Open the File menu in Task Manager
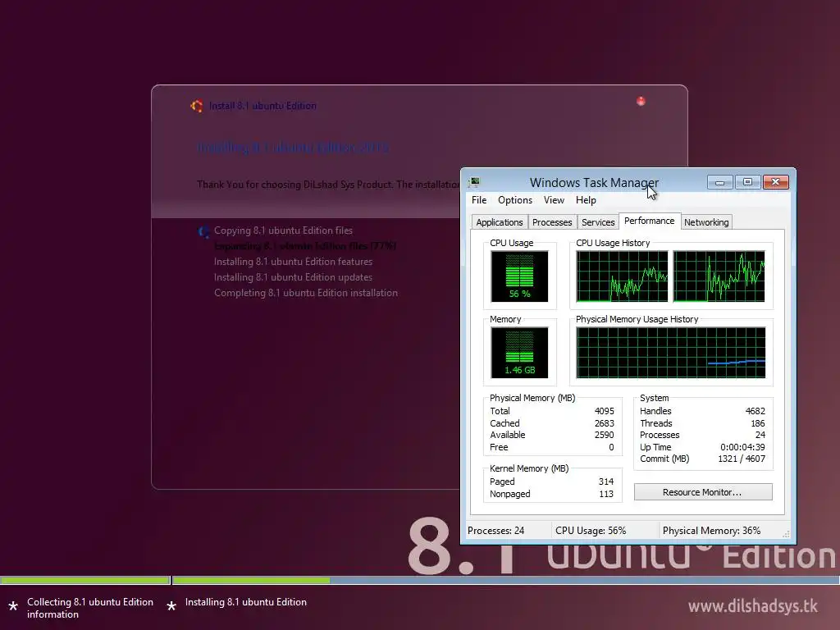840x630 pixels. click(479, 200)
